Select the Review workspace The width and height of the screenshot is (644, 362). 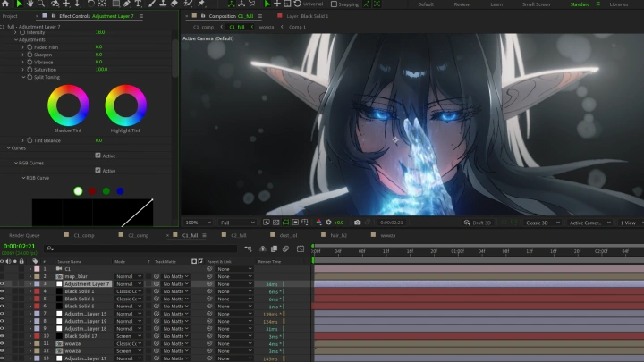(462, 4)
